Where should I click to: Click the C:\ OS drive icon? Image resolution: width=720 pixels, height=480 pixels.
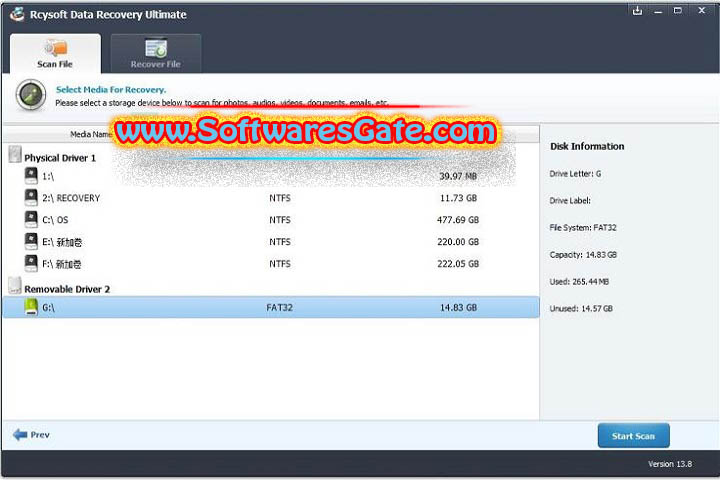(x=31, y=220)
